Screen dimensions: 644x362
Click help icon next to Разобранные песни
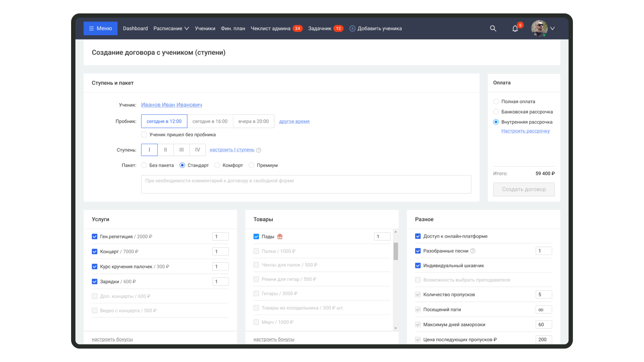(473, 251)
